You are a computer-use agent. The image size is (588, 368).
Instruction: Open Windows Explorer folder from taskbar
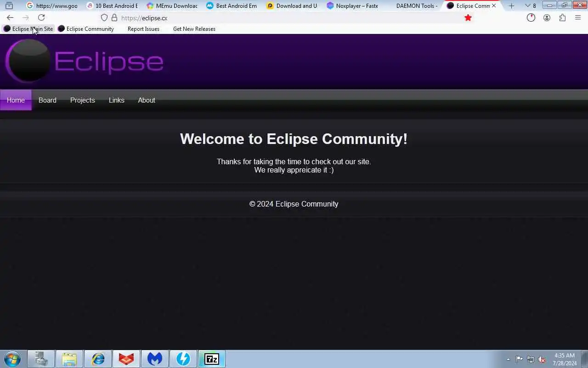coord(69,359)
